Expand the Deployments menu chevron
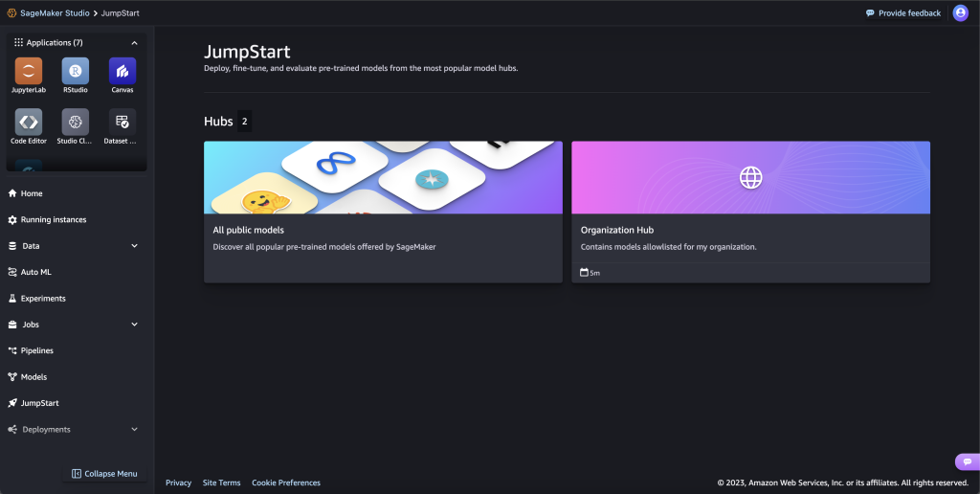 pos(134,430)
